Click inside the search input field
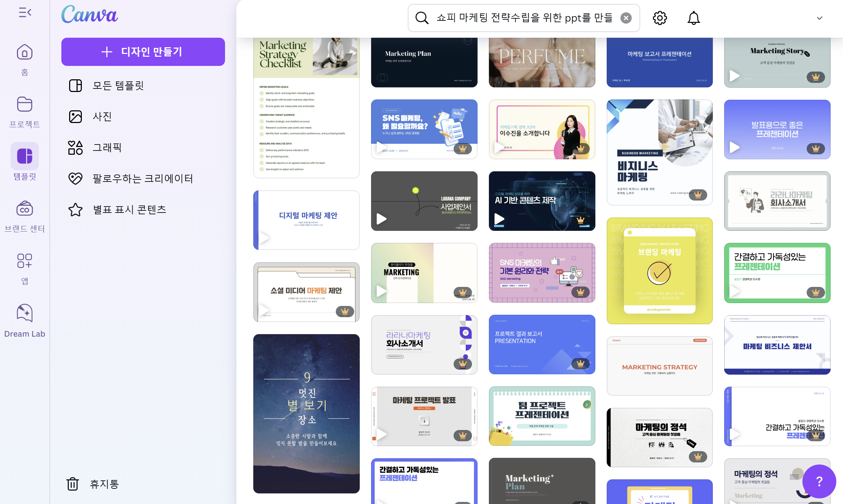Image resolution: width=843 pixels, height=504 pixels. click(524, 18)
